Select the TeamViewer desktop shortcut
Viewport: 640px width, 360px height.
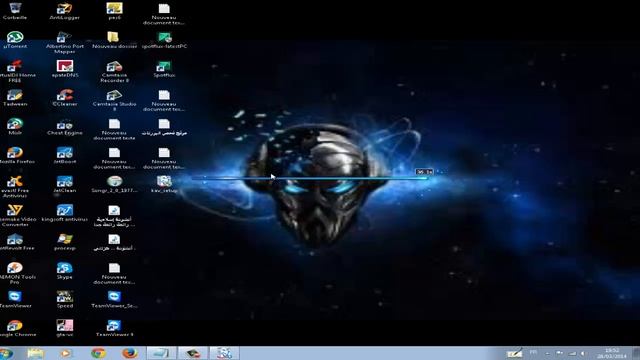[x=15, y=299]
